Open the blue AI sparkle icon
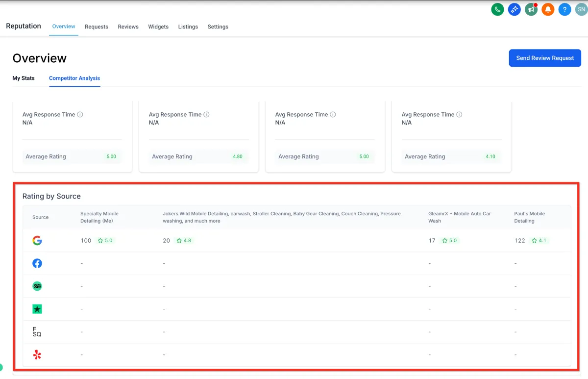The height and width of the screenshot is (379, 588). coord(514,9)
